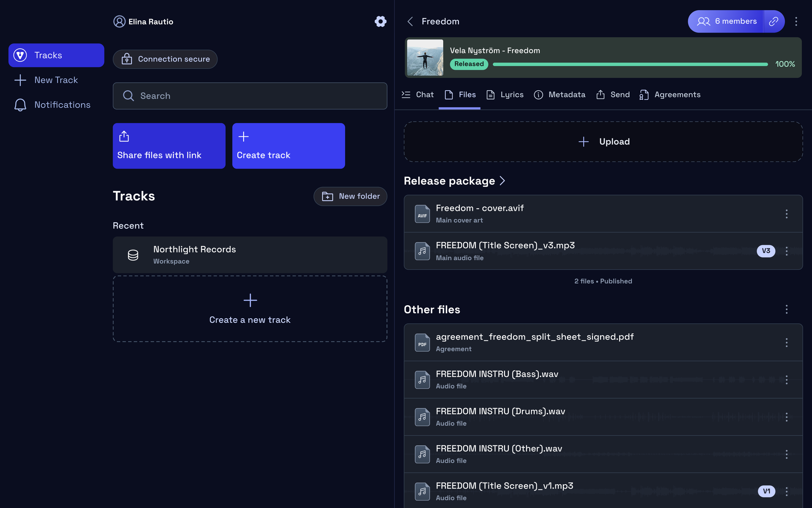812x508 pixels.
Task: Select Tracks in the sidebar
Action: [x=56, y=55]
